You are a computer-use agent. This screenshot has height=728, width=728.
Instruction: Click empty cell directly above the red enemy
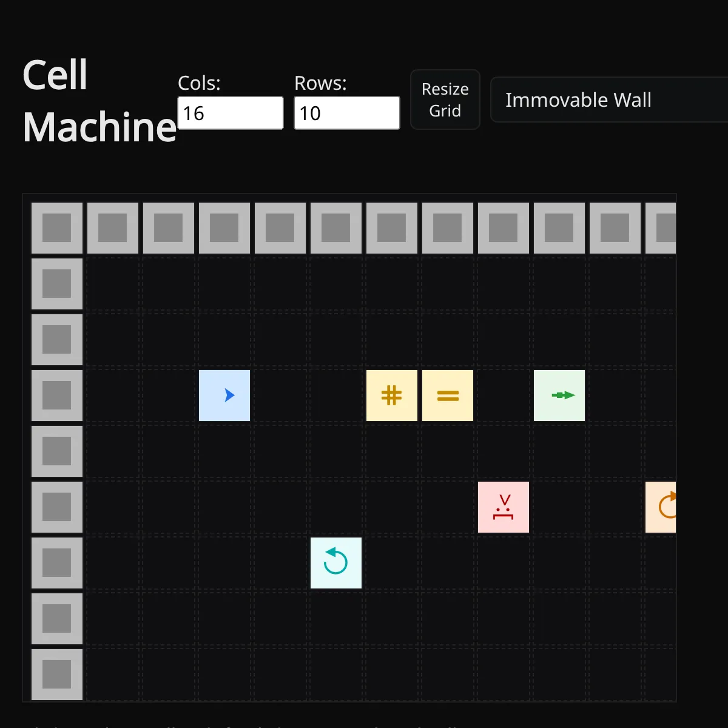point(504,451)
